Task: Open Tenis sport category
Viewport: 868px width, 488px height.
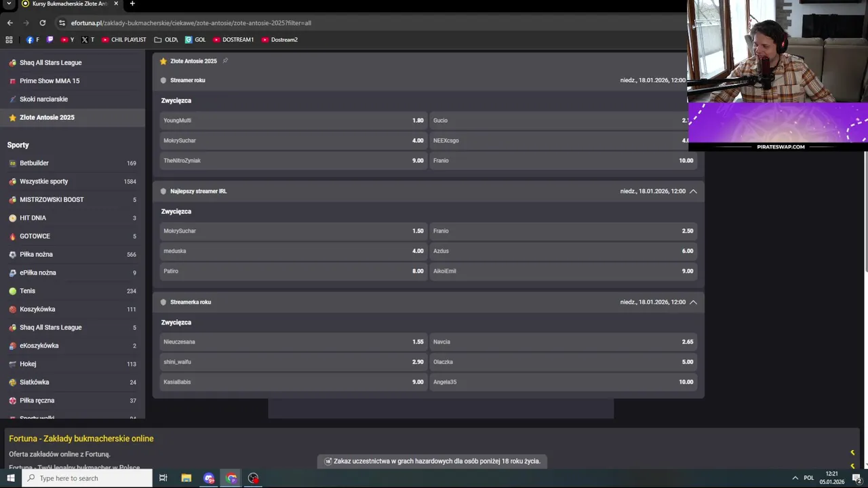Action: [73, 291]
